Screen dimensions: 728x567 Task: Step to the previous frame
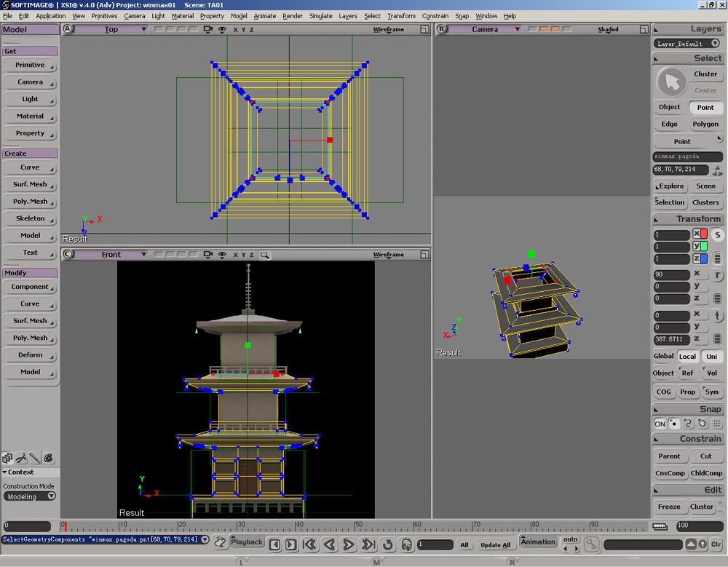coord(274,544)
